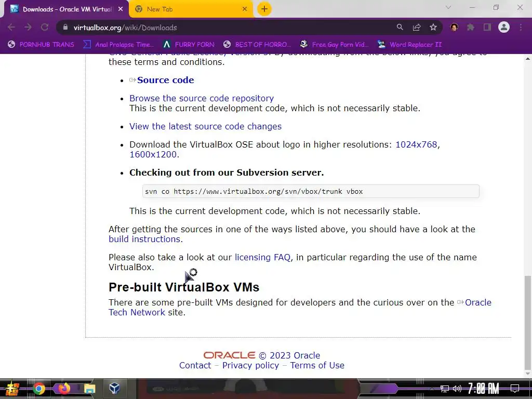Click the scrollbar down arrow
Viewport: 532px width, 399px height.
(528, 374)
